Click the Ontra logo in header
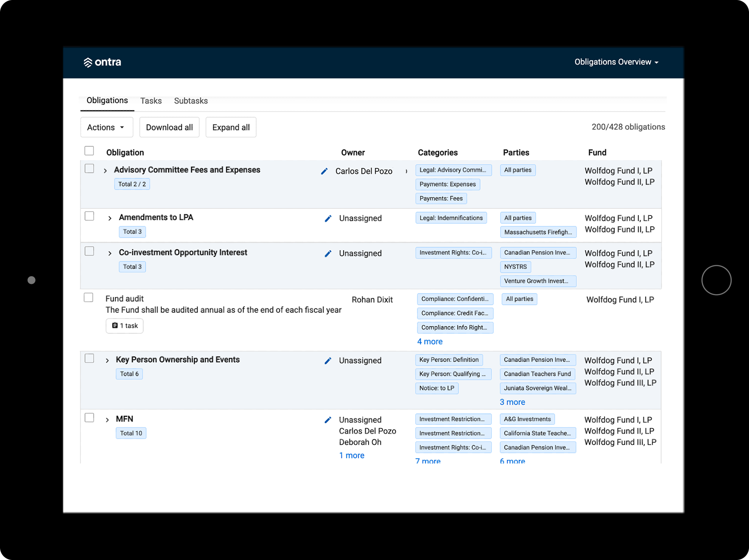This screenshot has width=749, height=560. (103, 62)
